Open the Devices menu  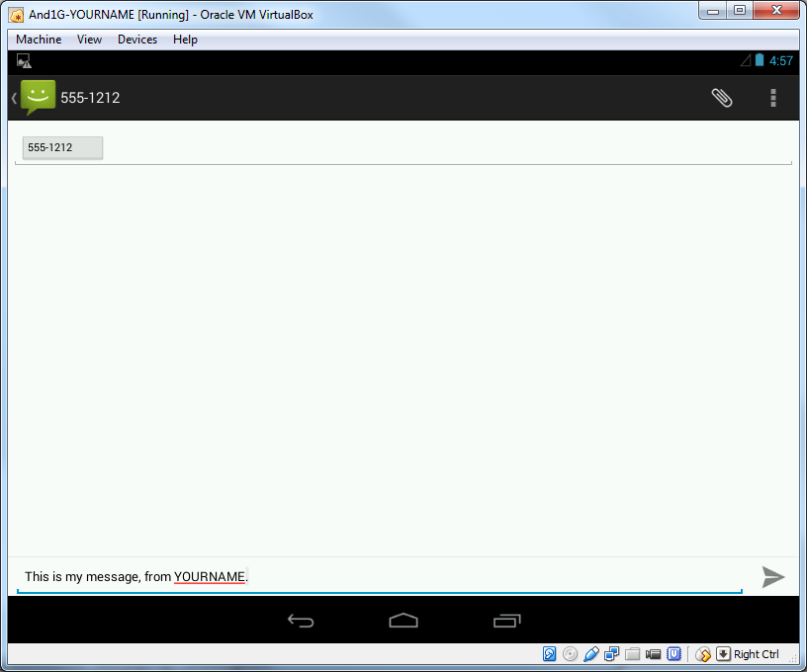(x=137, y=40)
